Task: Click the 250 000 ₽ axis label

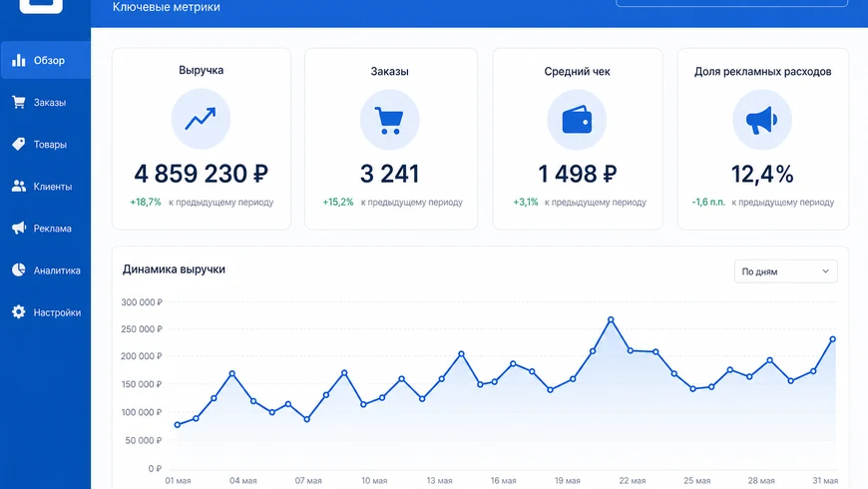Action: pos(142,329)
